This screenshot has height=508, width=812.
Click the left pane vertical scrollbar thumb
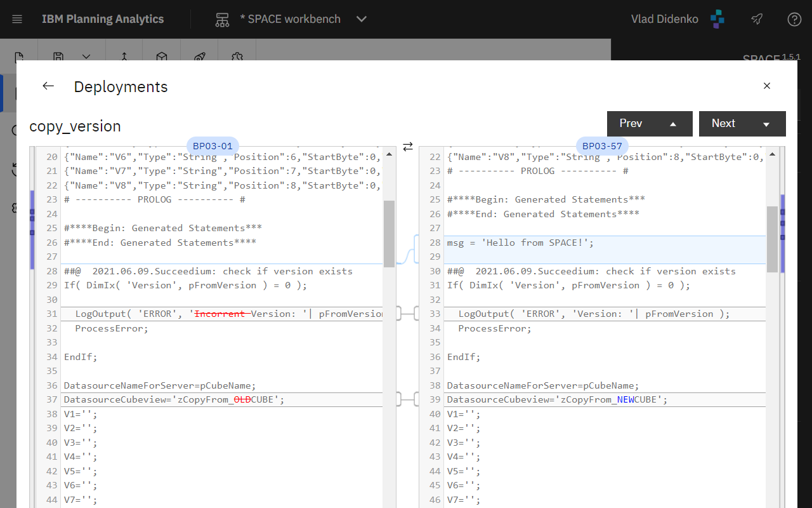click(x=390, y=234)
